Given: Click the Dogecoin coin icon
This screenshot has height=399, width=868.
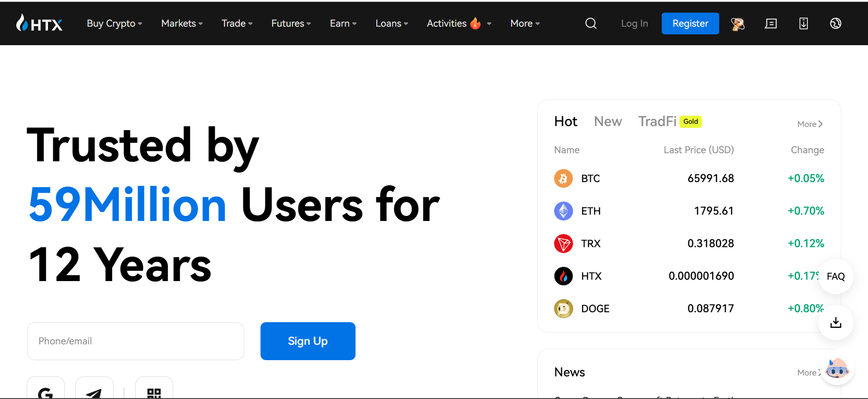Looking at the screenshot, I should [x=563, y=309].
